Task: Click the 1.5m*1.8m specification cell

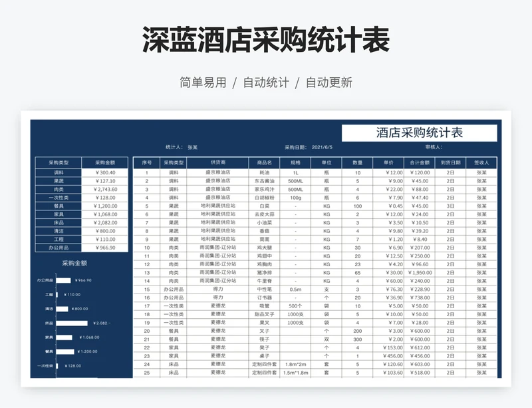Action: 295,373
